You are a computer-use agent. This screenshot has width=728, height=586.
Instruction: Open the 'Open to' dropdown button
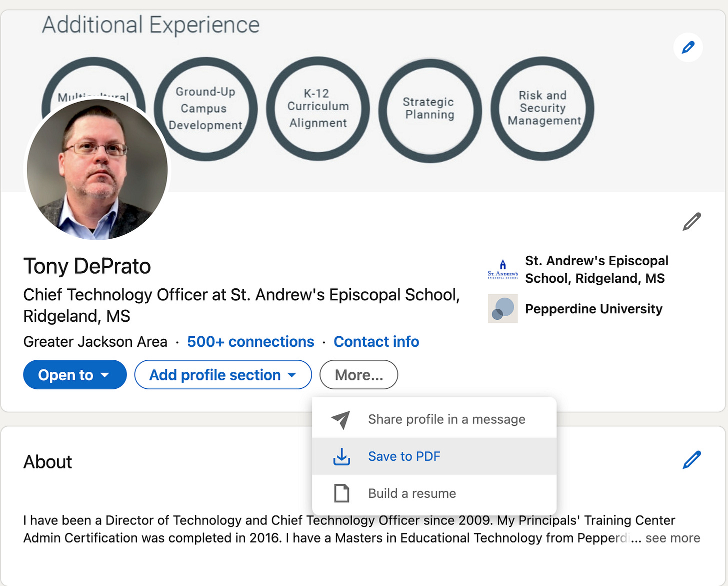coord(75,375)
